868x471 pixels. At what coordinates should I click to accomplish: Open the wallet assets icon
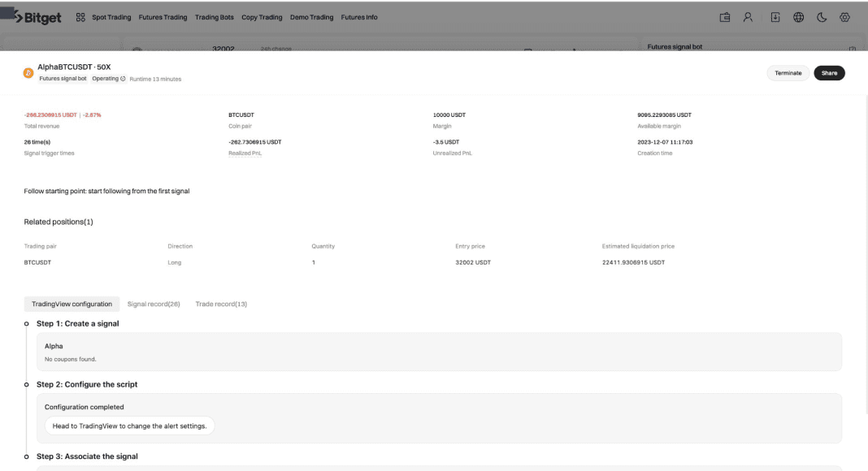(x=725, y=17)
